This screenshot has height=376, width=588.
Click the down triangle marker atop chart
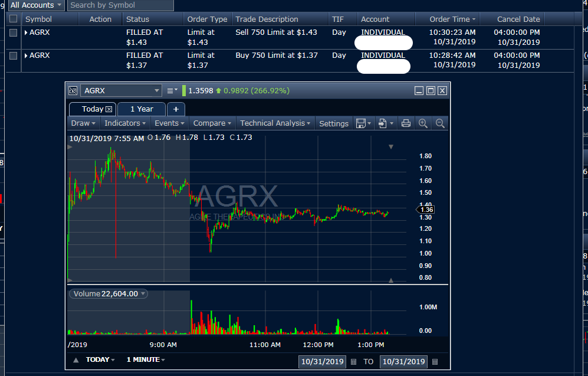click(x=391, y=147)
